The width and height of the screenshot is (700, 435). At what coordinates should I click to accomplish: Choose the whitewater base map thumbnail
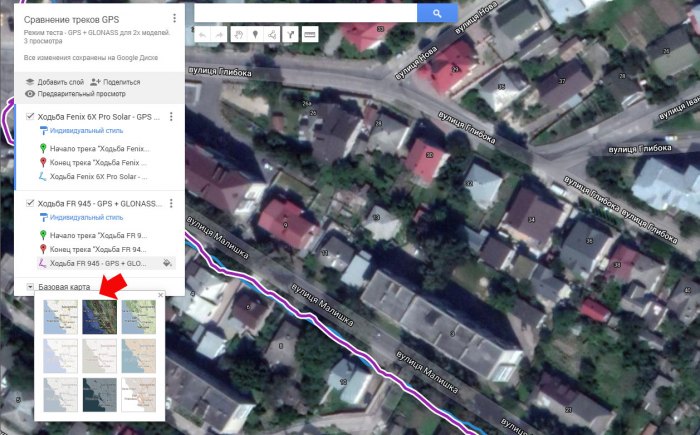(139, 395)
